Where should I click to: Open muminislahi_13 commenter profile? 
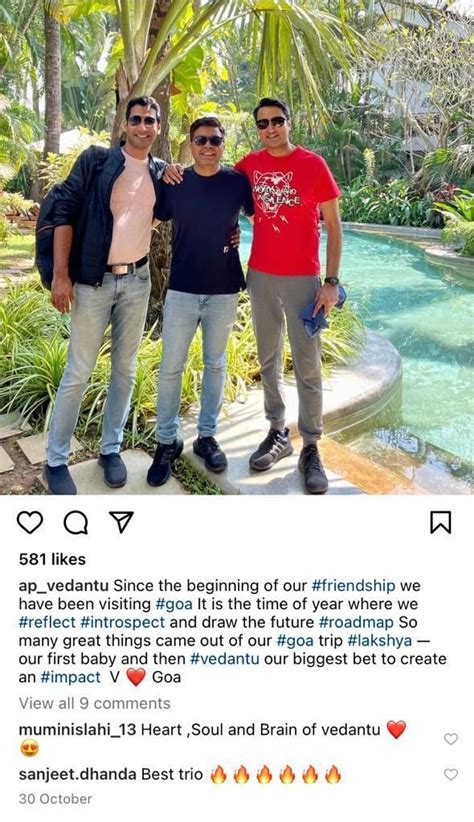(78, 729)
